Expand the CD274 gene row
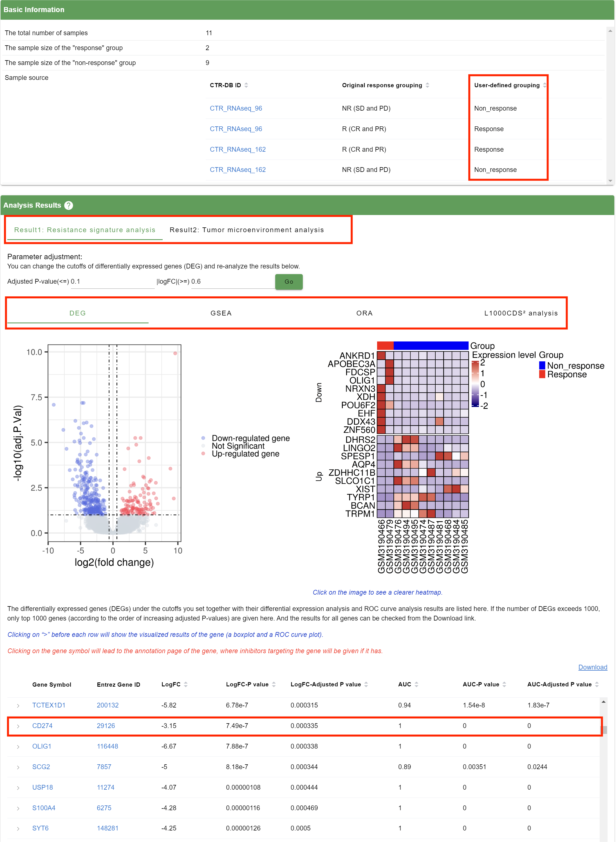The height and width of the screenshot is (842, 616). click(18, 726)
